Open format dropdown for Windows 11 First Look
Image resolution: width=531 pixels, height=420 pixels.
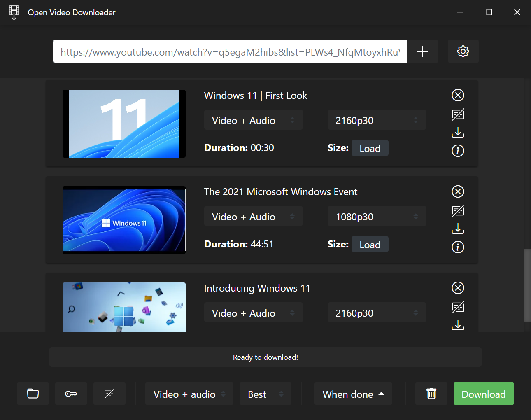tap(254, 120)
